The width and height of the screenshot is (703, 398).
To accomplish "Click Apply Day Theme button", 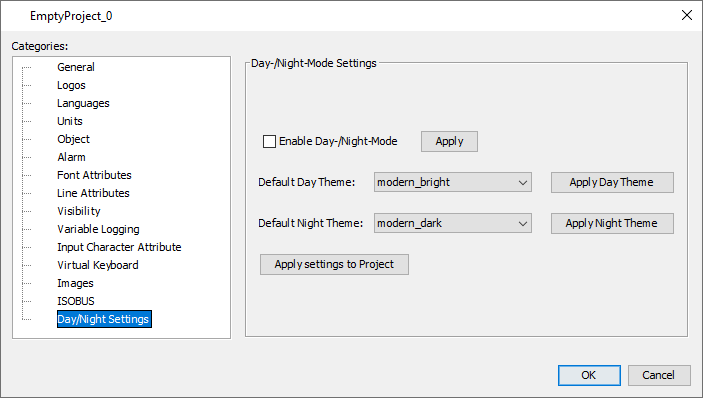I will click(x=612, y=182).
